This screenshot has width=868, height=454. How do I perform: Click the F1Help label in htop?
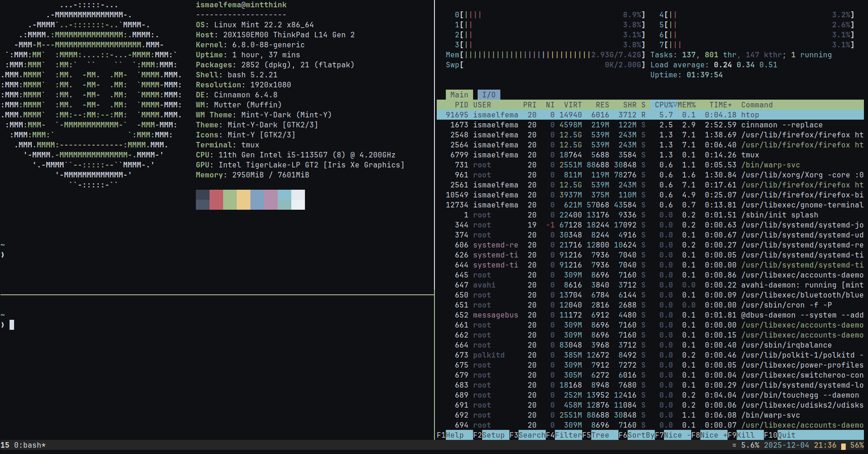pos(452,435)
